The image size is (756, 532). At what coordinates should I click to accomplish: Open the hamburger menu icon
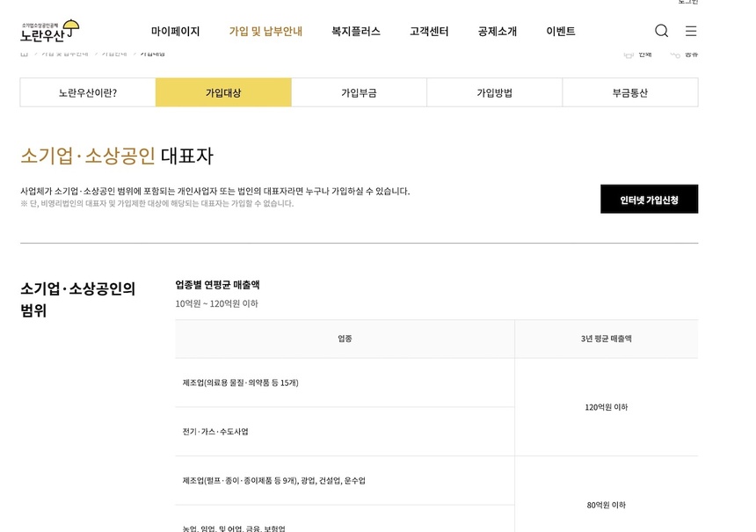691,31
